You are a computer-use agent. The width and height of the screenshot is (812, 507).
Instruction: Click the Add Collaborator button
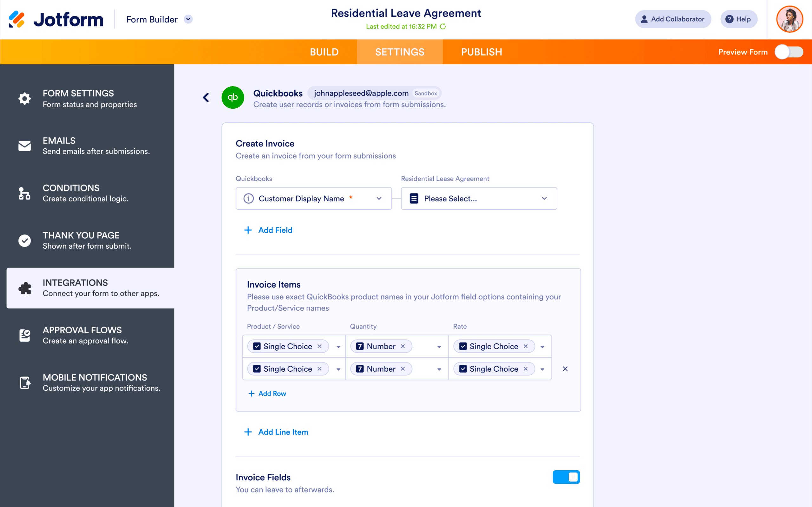click(673, 19)
